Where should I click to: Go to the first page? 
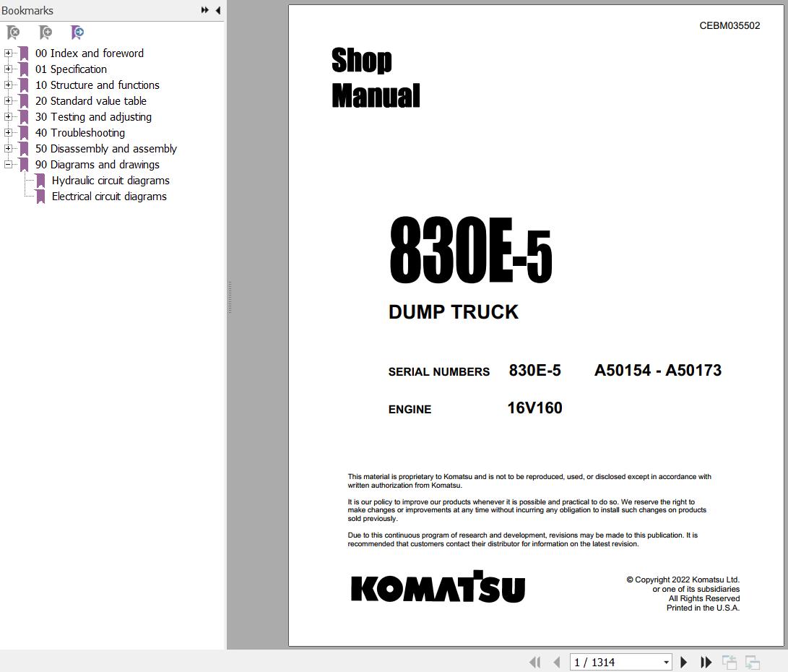tap(534, 663)
